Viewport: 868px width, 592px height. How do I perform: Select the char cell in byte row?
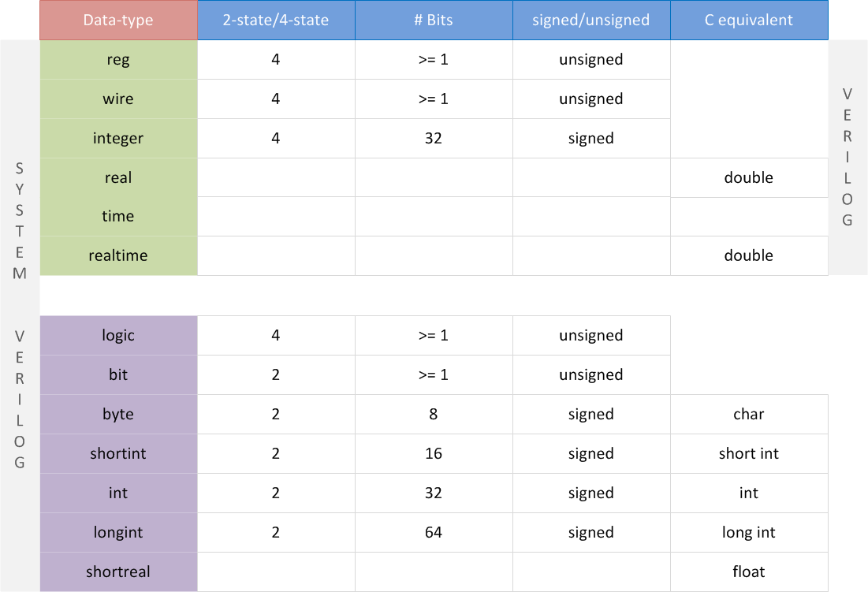point(749,414)
